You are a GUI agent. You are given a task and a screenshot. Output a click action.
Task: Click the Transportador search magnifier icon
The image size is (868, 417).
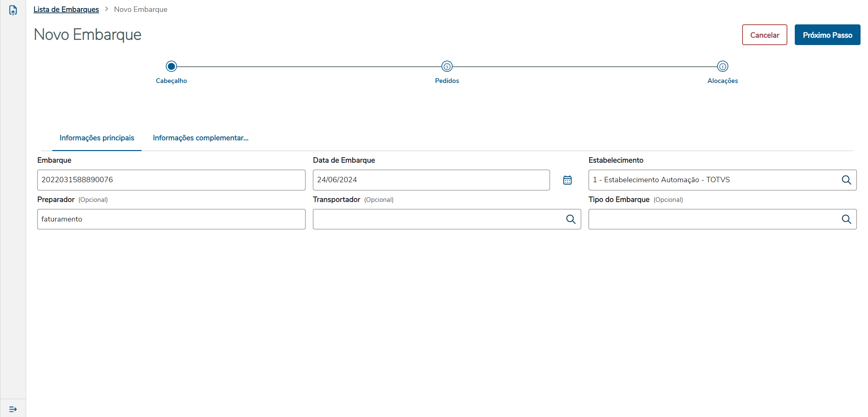pyautogui.click(x=571, y=219)
